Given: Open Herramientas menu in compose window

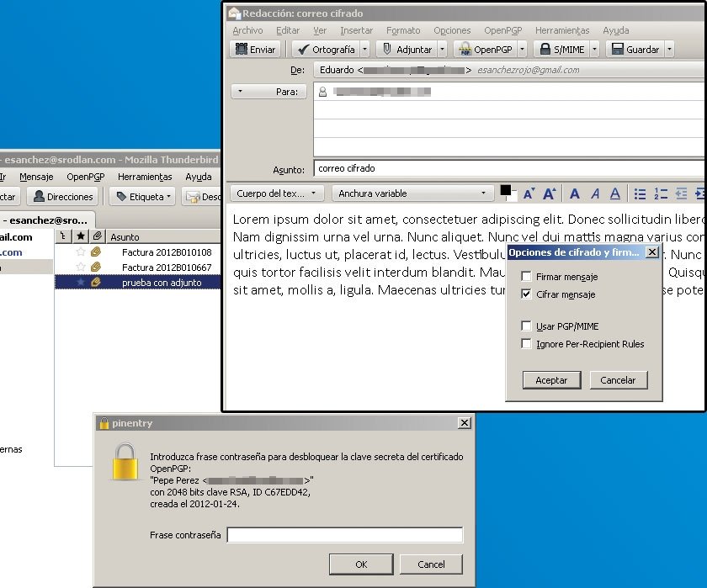Looking at the screenshot, I should tap(562, 30).
